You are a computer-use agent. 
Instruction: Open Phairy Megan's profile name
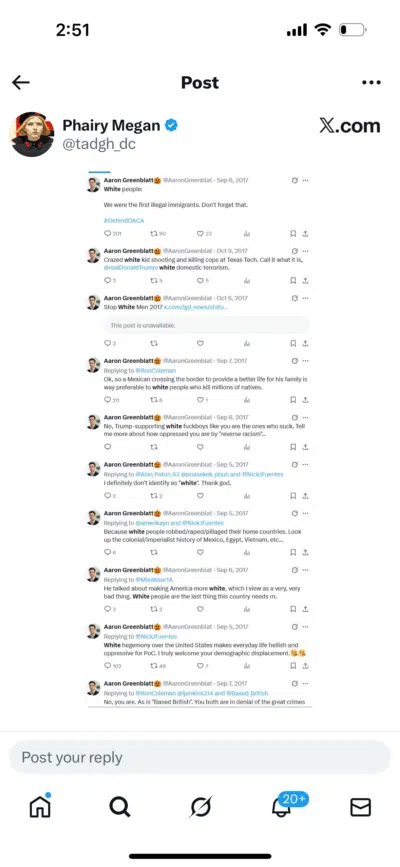111,126
